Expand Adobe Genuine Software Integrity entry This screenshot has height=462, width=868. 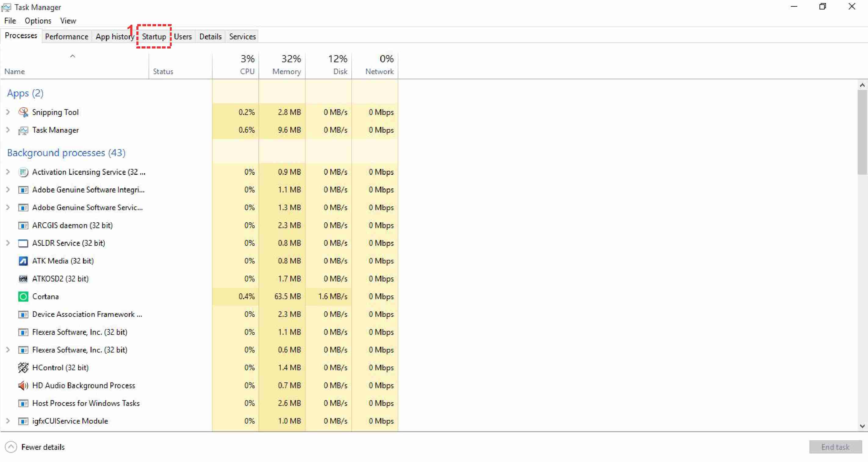[8, 190]
